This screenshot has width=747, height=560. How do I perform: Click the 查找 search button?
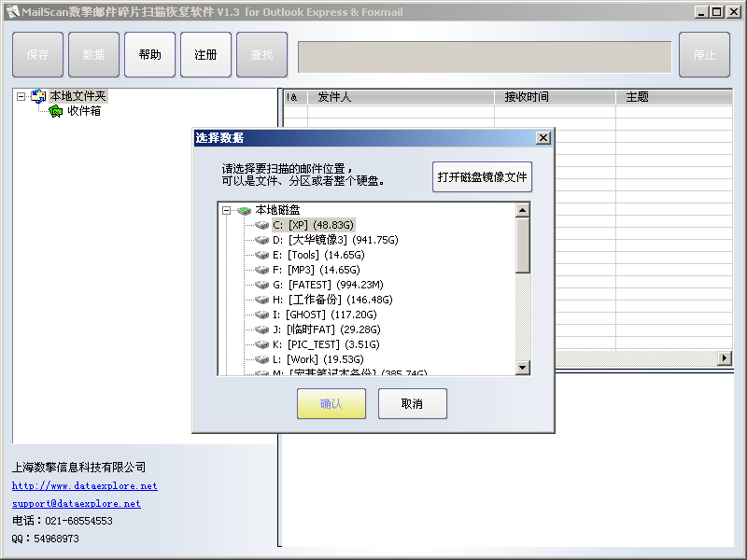(262, 55)
